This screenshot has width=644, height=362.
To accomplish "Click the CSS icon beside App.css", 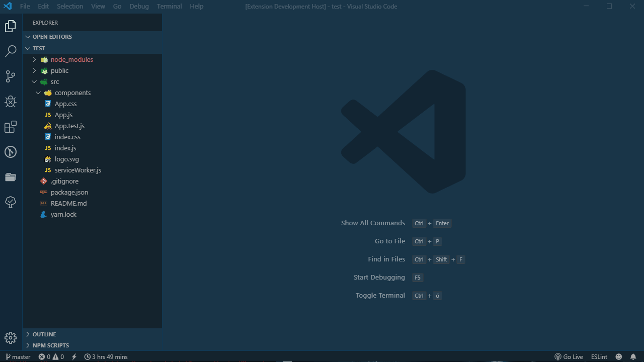I will [x=48, y=104].
